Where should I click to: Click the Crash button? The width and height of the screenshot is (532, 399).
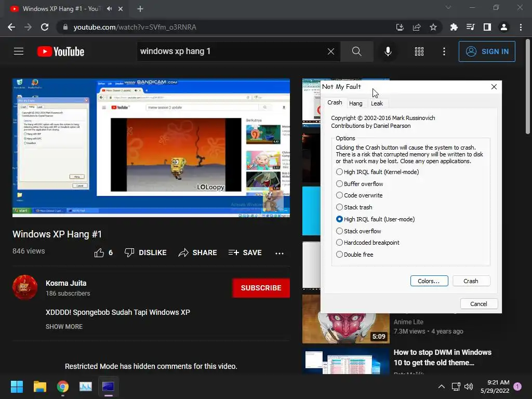pos(471,281)
